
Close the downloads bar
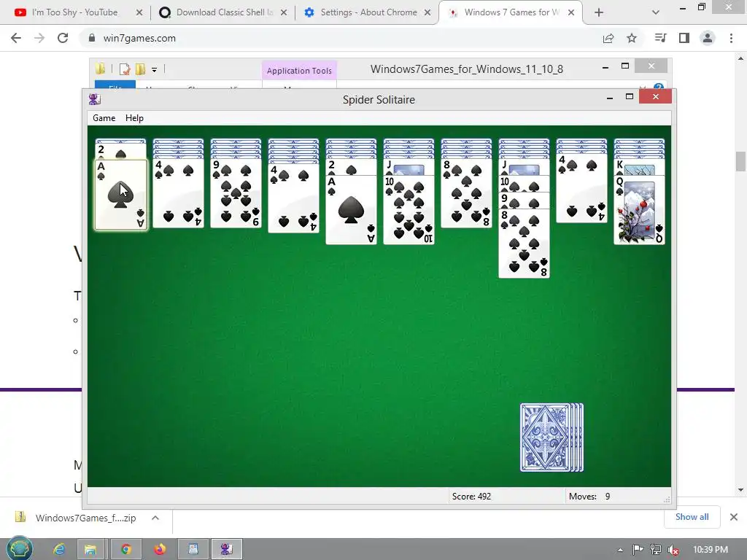click(x=734, y=517)
